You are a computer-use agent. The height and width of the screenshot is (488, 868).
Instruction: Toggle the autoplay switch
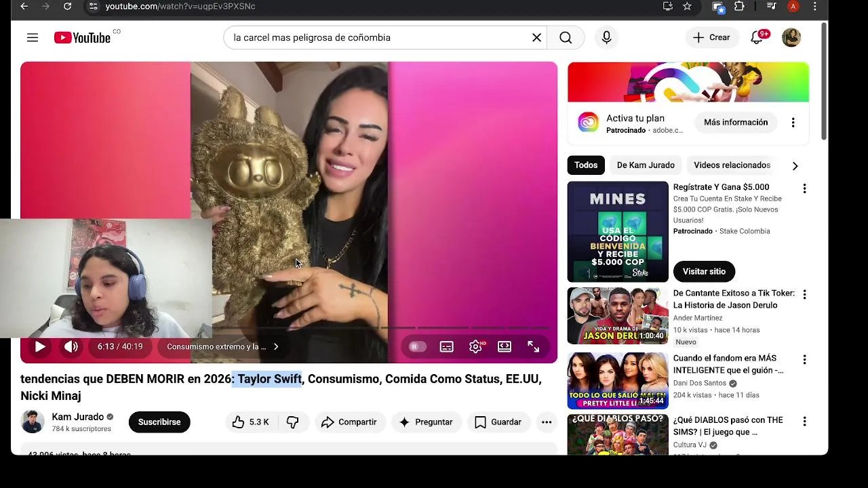(416, 346)
